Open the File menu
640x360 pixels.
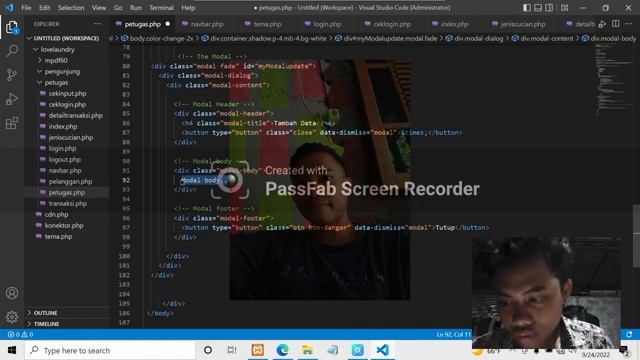[x=26, y=8]
